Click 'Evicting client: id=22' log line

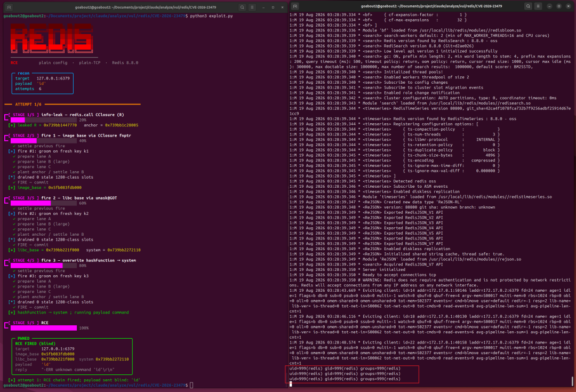tap(430, 353)
